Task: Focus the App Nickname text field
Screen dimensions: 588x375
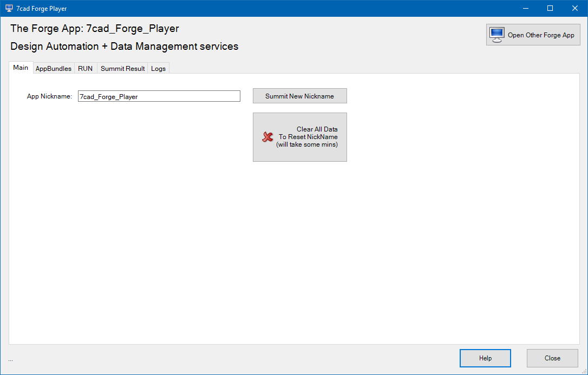Action: coord(159,96)
